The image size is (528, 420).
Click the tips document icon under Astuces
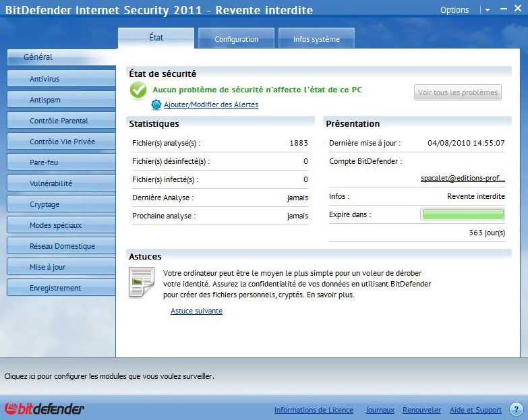(142, 282)
